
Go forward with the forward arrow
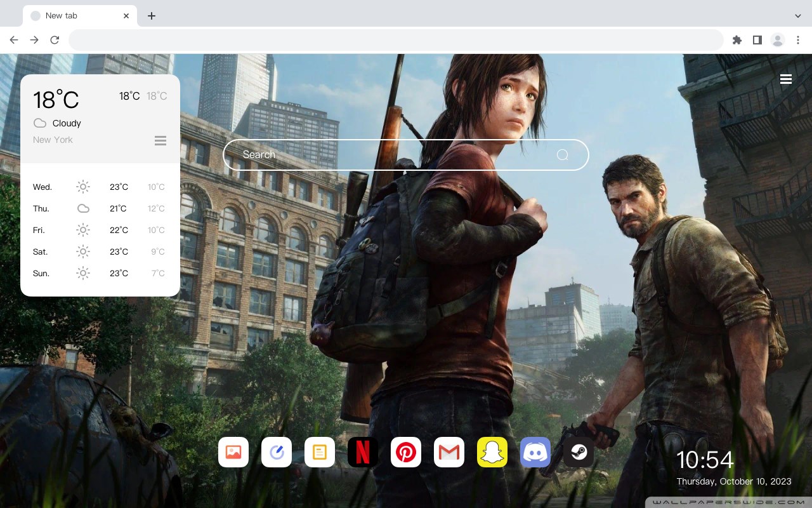point(34,40)
